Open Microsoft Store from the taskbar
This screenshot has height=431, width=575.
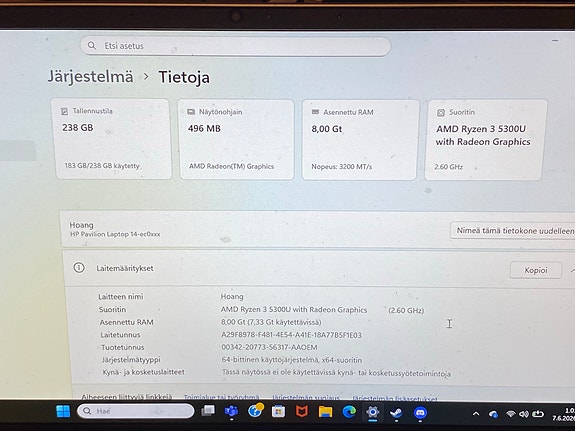tap(278, 412)
